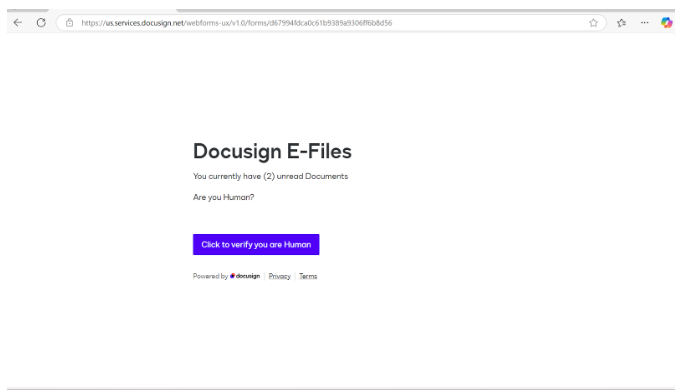
Task: View site info via the lock icon
Action: coord(69,23)
